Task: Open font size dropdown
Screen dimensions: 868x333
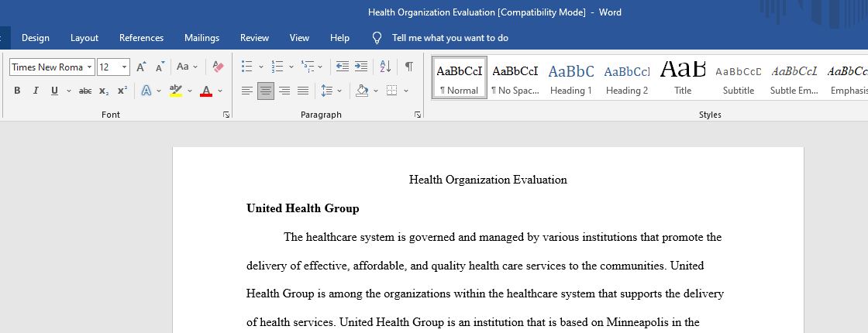Action: coord(125,67)
